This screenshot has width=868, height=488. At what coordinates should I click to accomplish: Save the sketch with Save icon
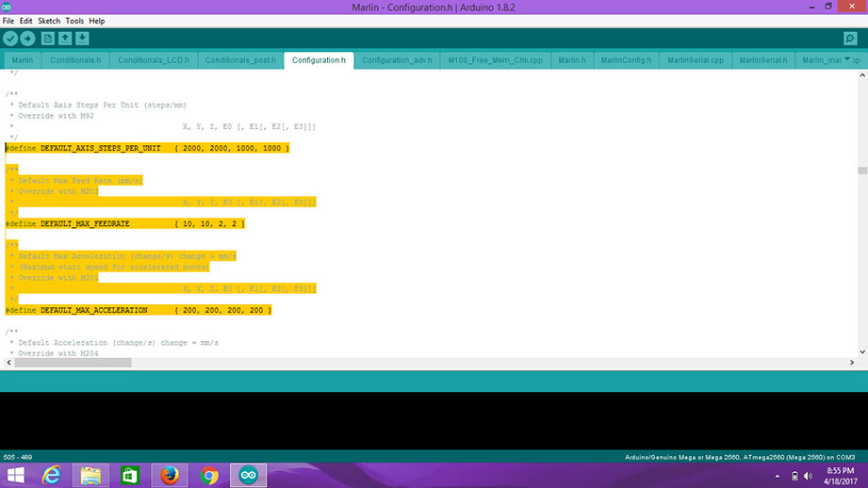point(82,39)
